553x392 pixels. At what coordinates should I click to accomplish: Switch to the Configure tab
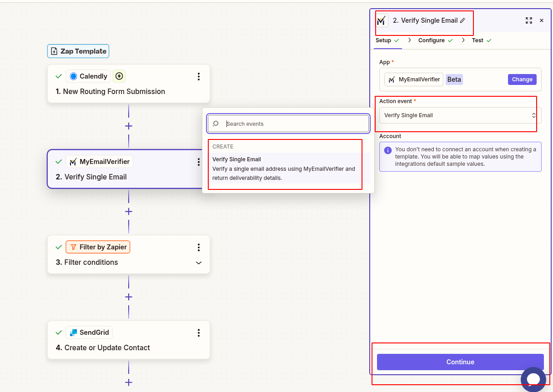pos(431,40)
